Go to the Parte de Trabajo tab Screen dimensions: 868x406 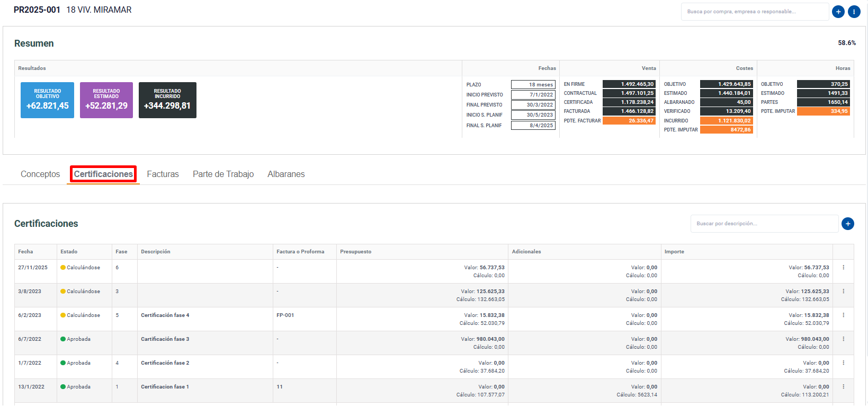[223, 174]
